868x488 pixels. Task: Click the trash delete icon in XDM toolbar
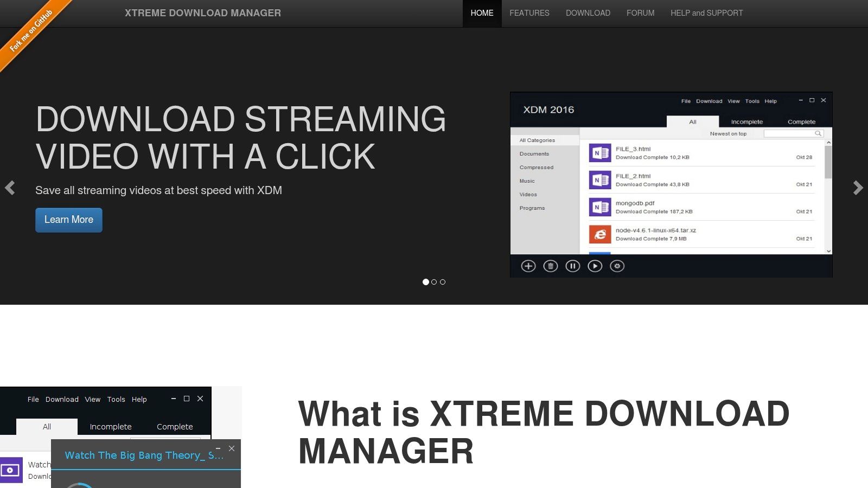(551, 266)
